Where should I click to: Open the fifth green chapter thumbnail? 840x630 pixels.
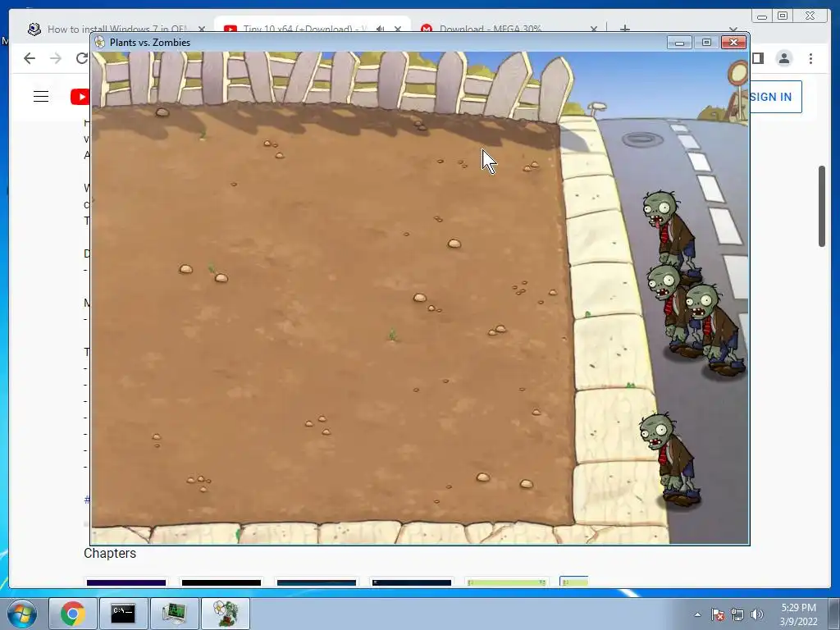pyautogui.click(x=507, y=582)
